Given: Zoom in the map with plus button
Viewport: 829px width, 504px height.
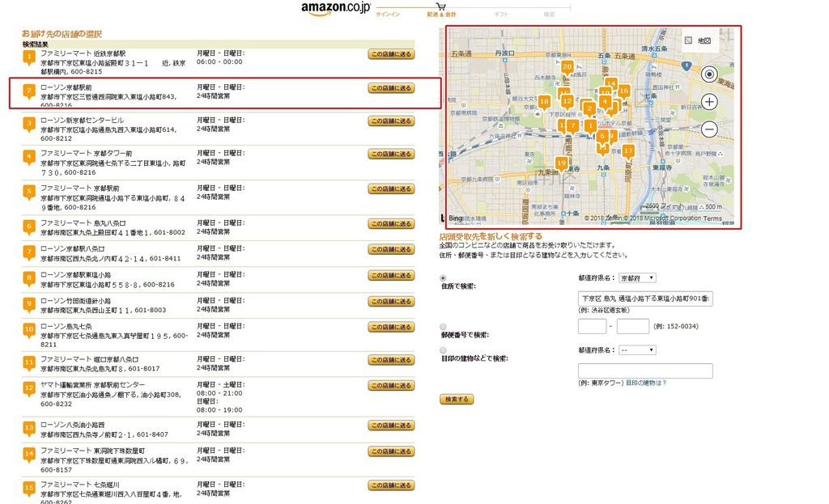Looking at the screenshot, I should (709, 102).
